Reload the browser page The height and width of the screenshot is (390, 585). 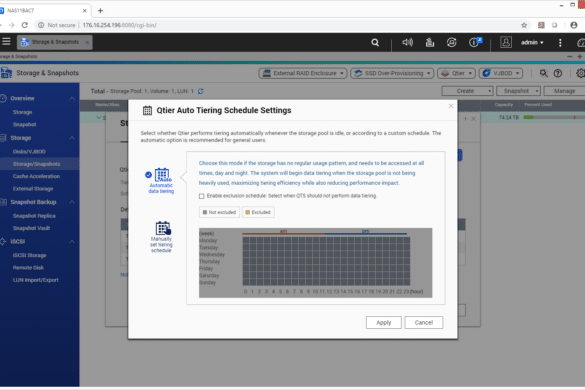coord(25,25)
